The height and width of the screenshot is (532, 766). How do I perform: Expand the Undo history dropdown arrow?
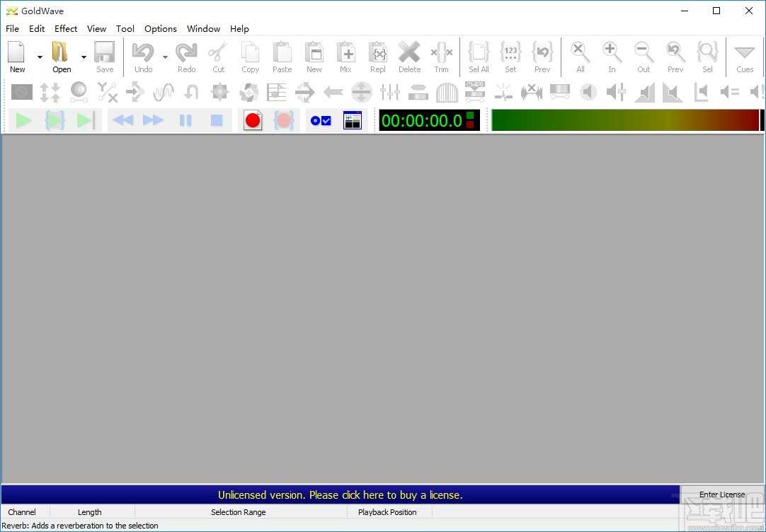tap(165, 57)
